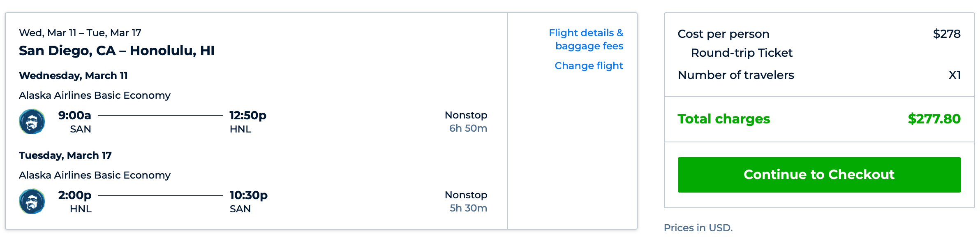Click the 6h 50m flight duration
The width and height of the screenshot is (980, 237).
(x=468, y=128)
